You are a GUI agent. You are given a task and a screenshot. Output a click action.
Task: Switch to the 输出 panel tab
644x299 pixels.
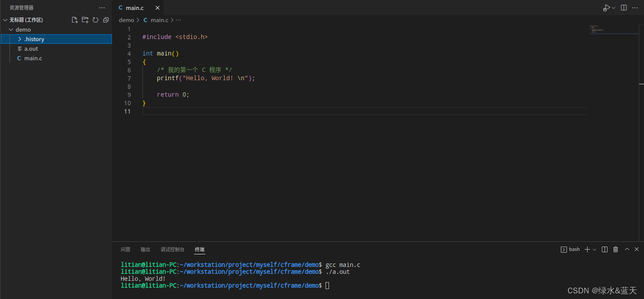[145, 250]
